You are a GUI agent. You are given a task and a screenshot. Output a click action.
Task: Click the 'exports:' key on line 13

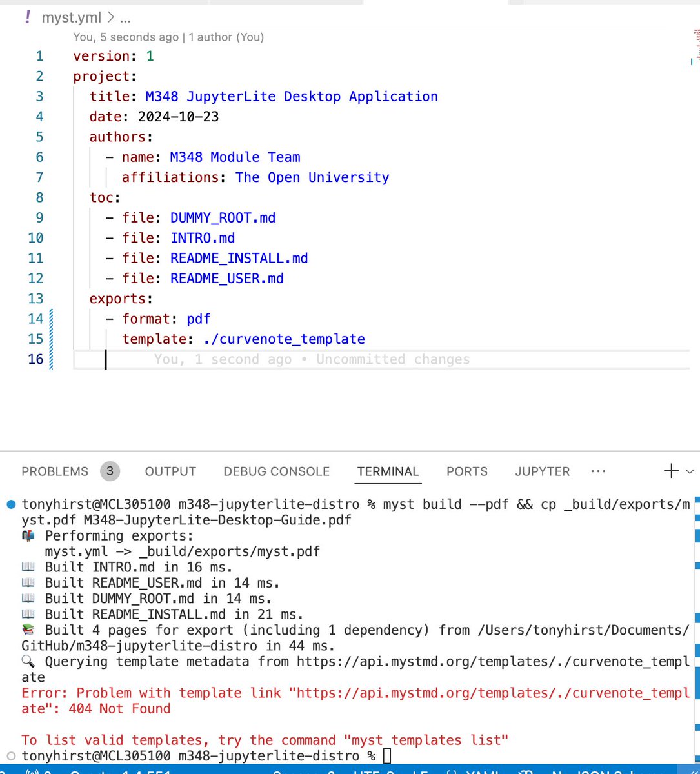tap(121, 299)
